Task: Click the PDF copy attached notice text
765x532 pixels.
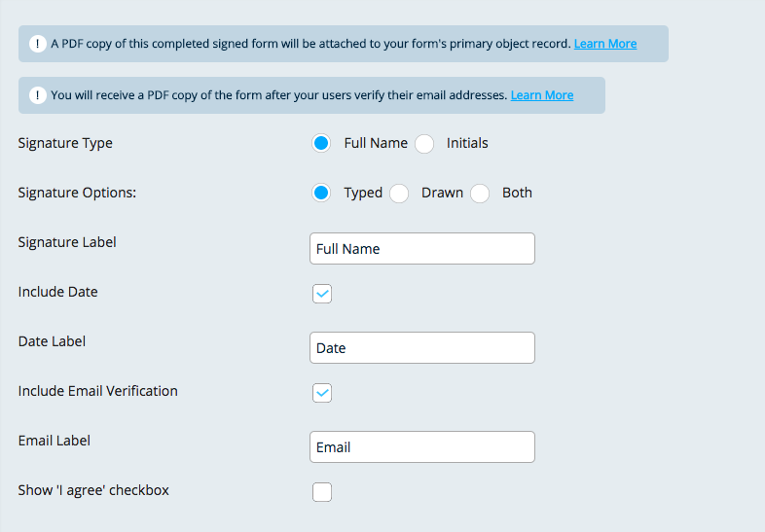Action: (x=310, y=44)
